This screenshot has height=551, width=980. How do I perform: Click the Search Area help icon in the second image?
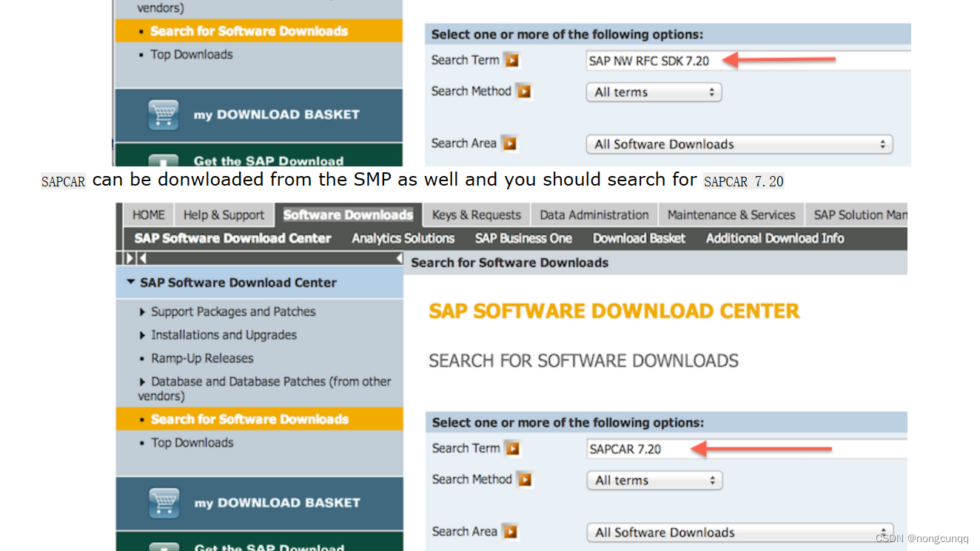[x=509, y=531]
